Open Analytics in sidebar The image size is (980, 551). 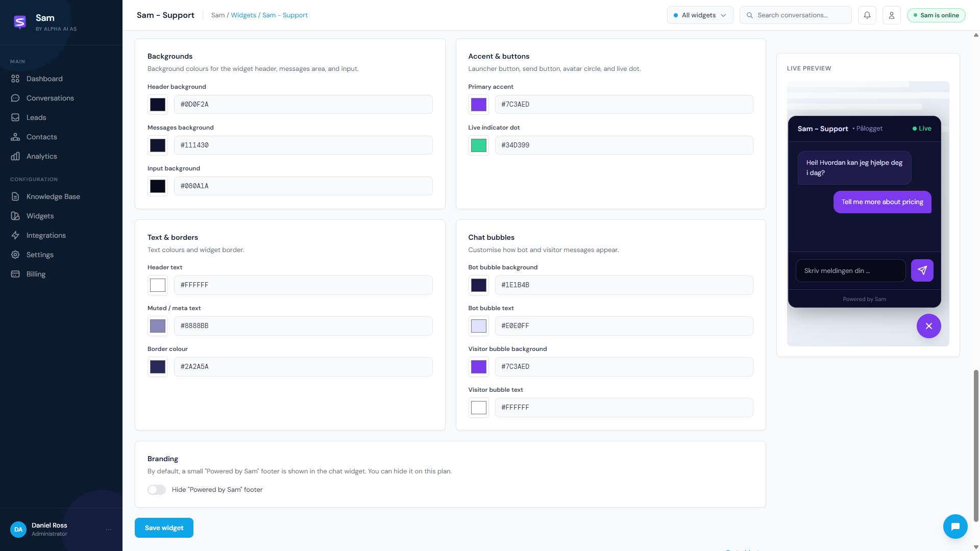pyautogui.click(x=61, y=156)
